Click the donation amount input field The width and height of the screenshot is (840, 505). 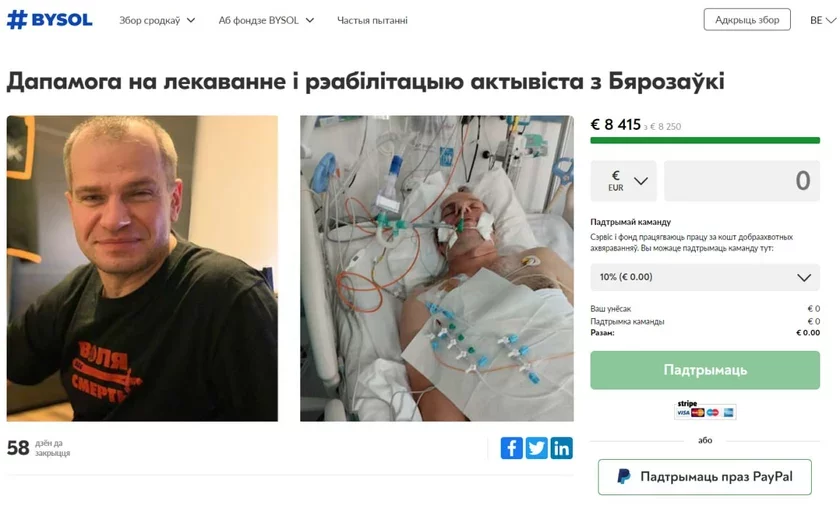(742, 181)
